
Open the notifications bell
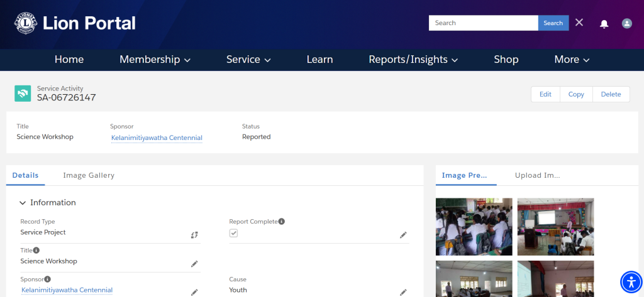point(604,24)
